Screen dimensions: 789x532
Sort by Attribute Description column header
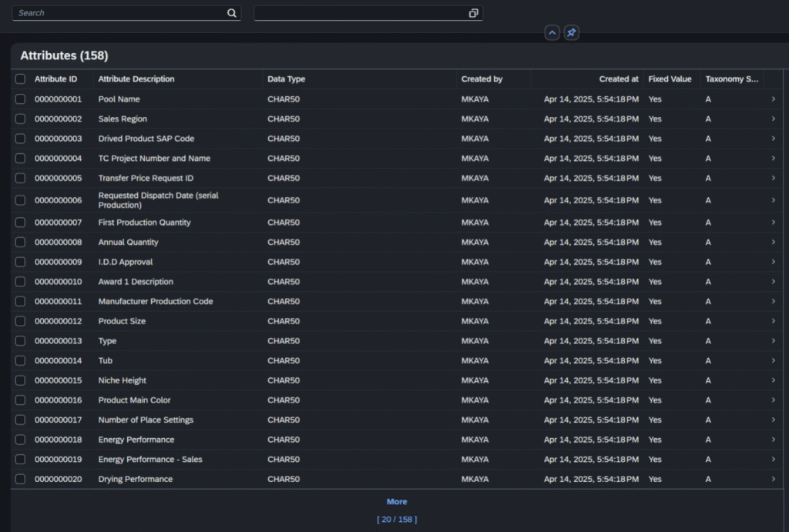coord(136,79)
